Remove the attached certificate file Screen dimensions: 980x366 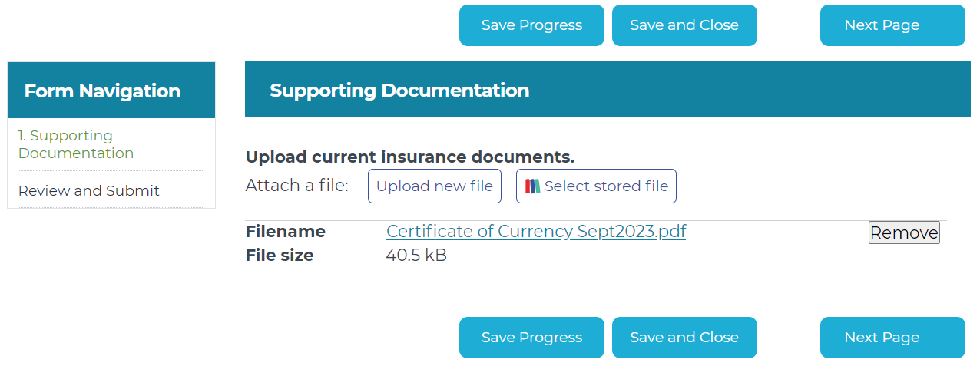[904, 233]
